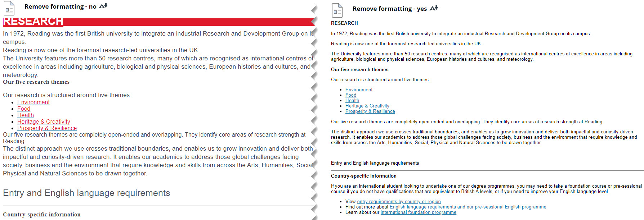Click 'Reading is now one of the foremost' line on right
Screen dimensions: 644x220
tap(407, 44)
